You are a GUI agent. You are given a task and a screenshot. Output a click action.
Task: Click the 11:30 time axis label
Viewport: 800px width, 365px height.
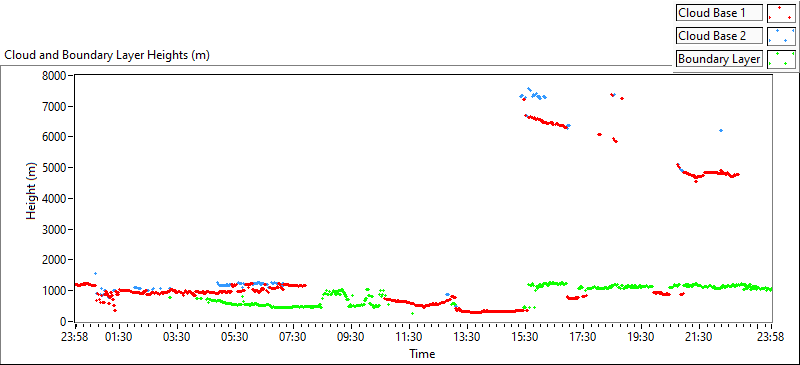[x=410, y=336]
